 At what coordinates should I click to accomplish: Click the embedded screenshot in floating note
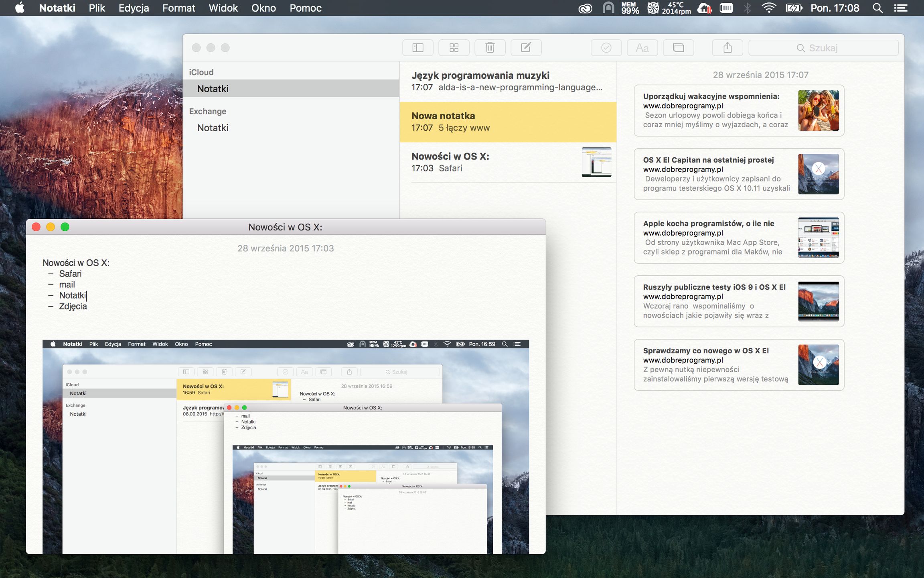(286, 446)
